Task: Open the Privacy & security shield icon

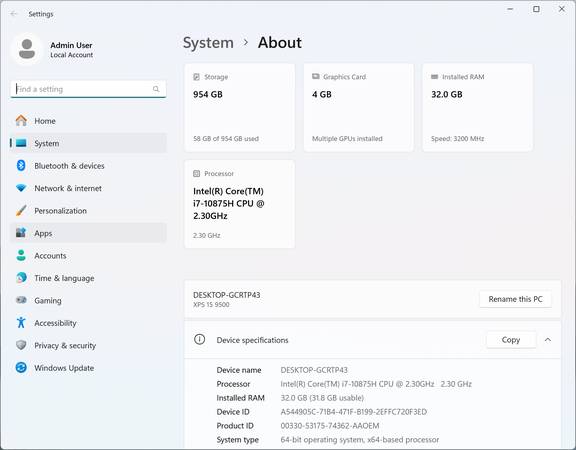Action: point(21,345)
